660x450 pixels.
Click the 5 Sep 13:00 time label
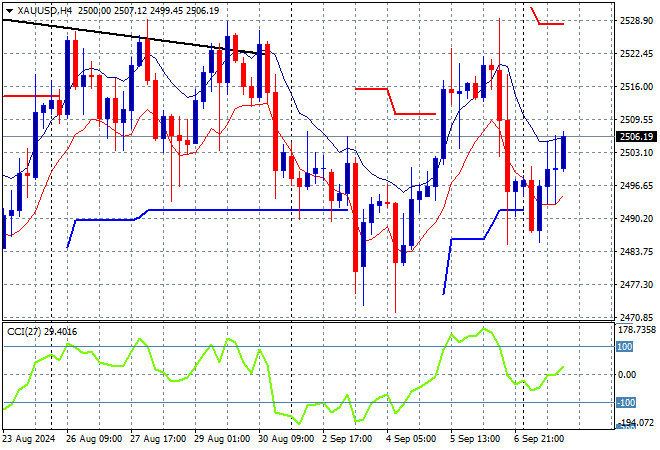pyautogui.click(x=475, y=439)
